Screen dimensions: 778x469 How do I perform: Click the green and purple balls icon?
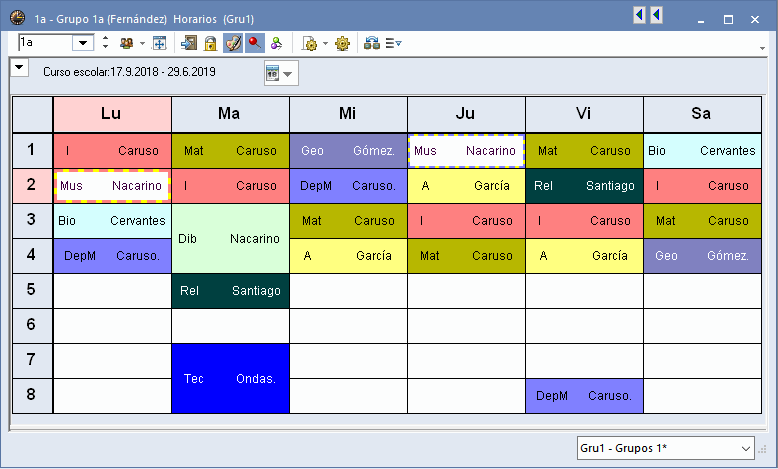[276, 44]
